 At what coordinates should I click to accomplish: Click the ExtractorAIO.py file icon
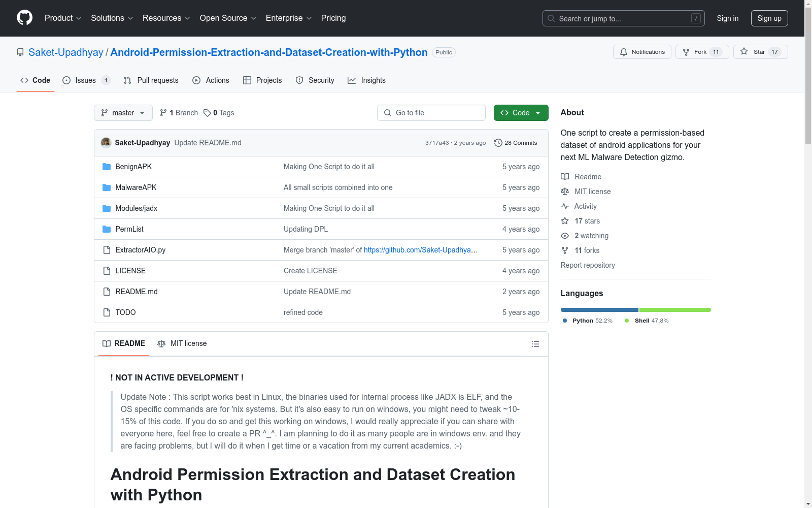coord(107,250)
